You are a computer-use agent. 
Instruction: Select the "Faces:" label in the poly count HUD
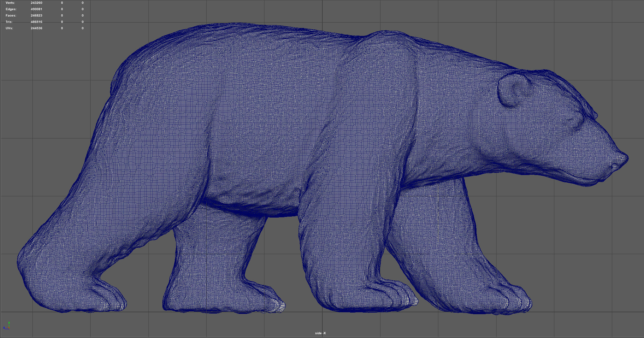[x=11, y=16]
